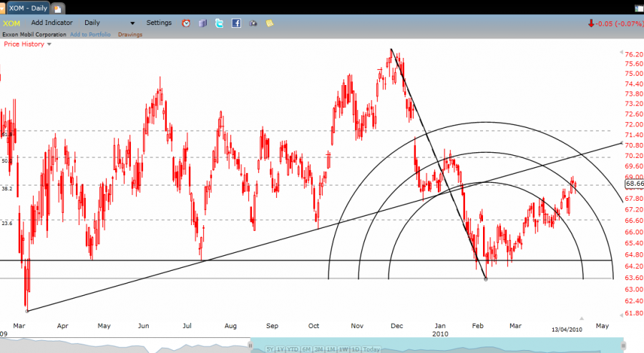Click the 38.2 Fibonacci level label
The height and width of the screenshot is (353, 644).
[x=6, y=189]
